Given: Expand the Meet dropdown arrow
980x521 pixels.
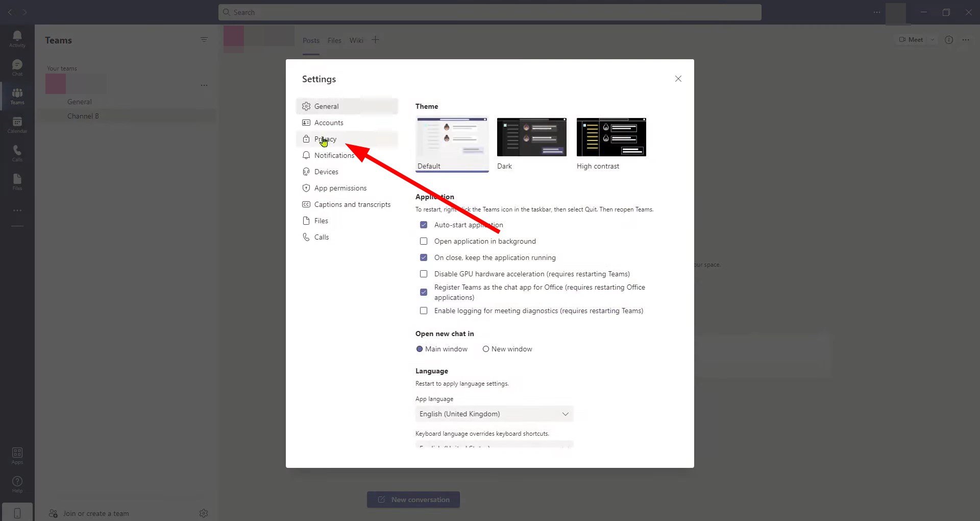Looking at the screenshot, I should click(933, 40).
